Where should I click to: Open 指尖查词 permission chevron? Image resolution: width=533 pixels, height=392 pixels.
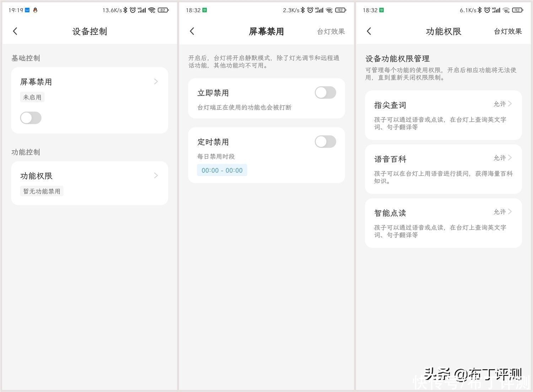pos(510,104)
